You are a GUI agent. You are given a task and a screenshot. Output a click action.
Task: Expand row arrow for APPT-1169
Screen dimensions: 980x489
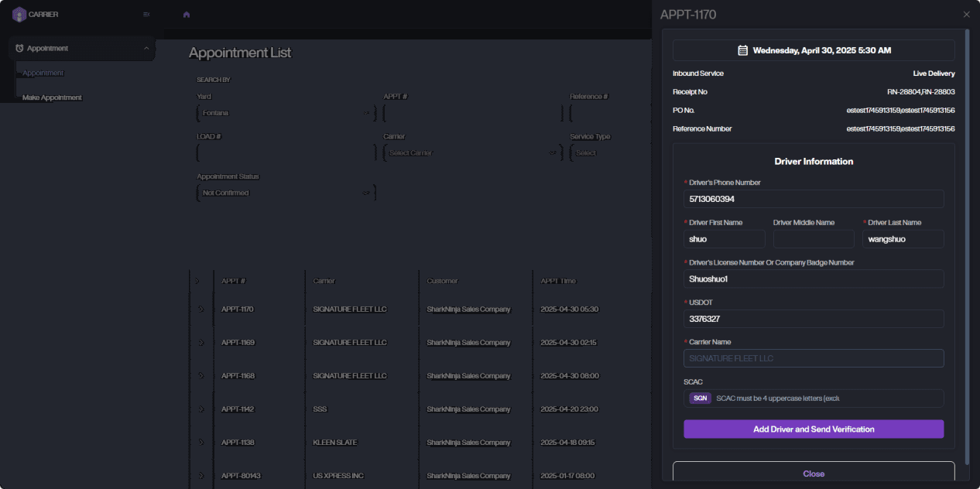point(201,343)
